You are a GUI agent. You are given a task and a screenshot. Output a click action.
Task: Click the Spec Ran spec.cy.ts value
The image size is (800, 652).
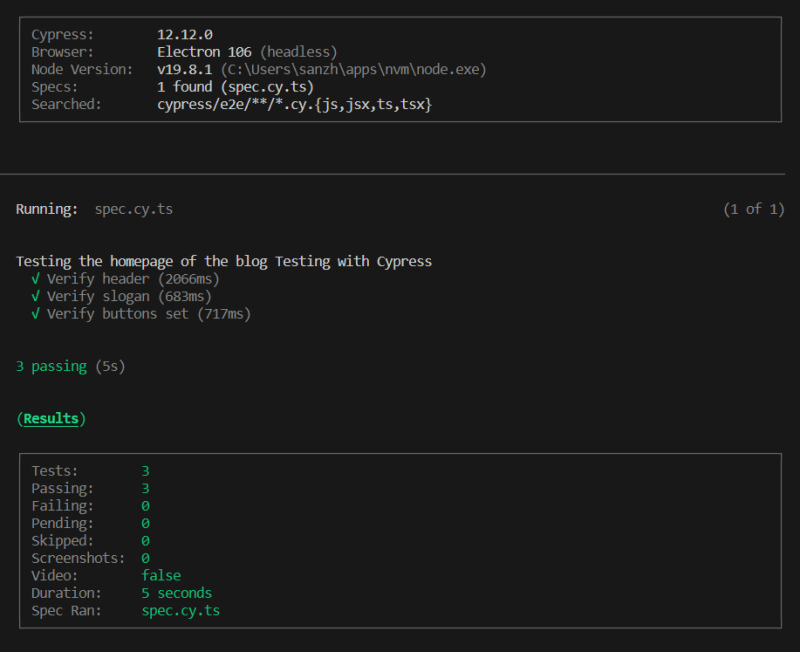coord(181,611)
